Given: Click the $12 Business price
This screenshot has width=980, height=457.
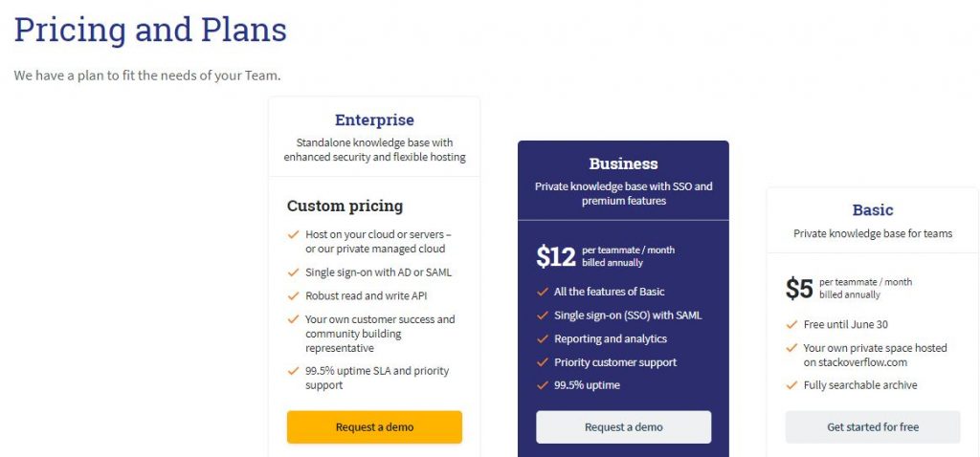Looking at the screenshot, I should [x=556, y=256].
